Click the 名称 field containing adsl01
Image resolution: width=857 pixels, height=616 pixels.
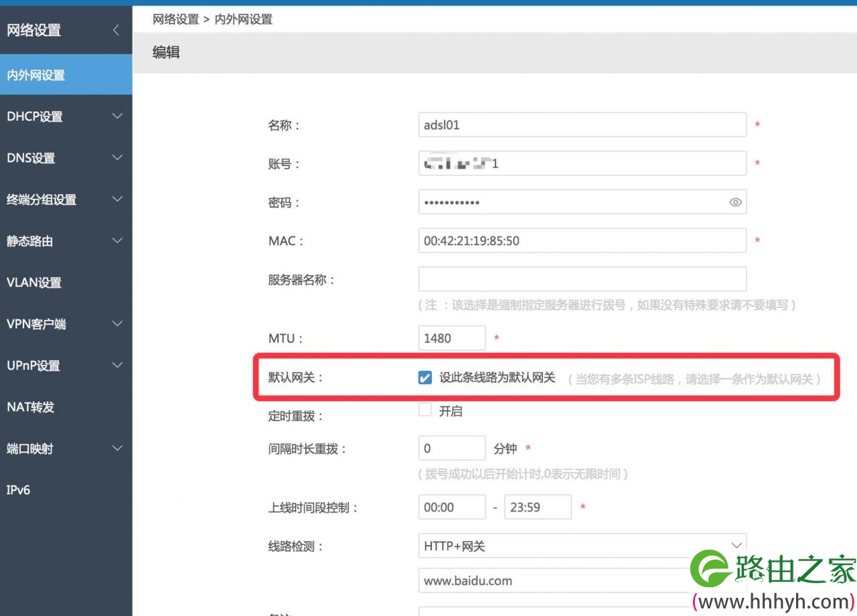coord(582,125)
